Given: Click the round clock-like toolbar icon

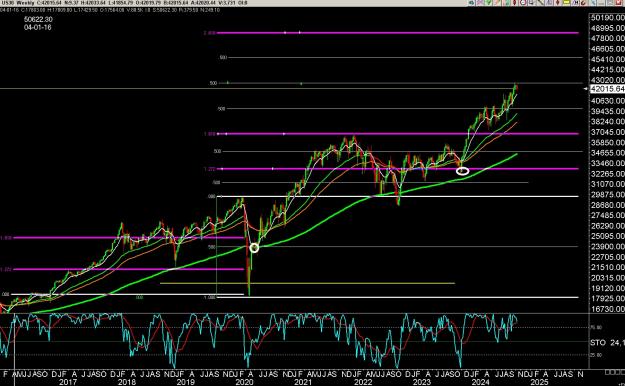Looking at the screenshot, I should (x=523, y=3).
